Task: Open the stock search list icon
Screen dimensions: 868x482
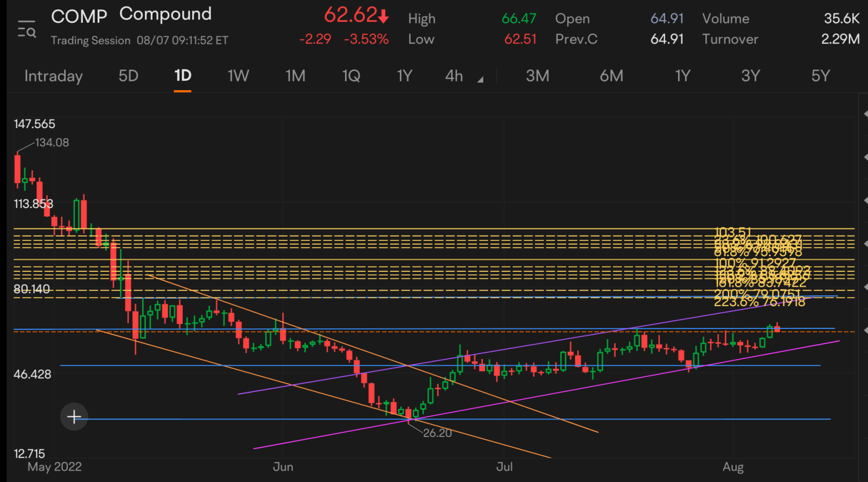Action: coord(27,29)
